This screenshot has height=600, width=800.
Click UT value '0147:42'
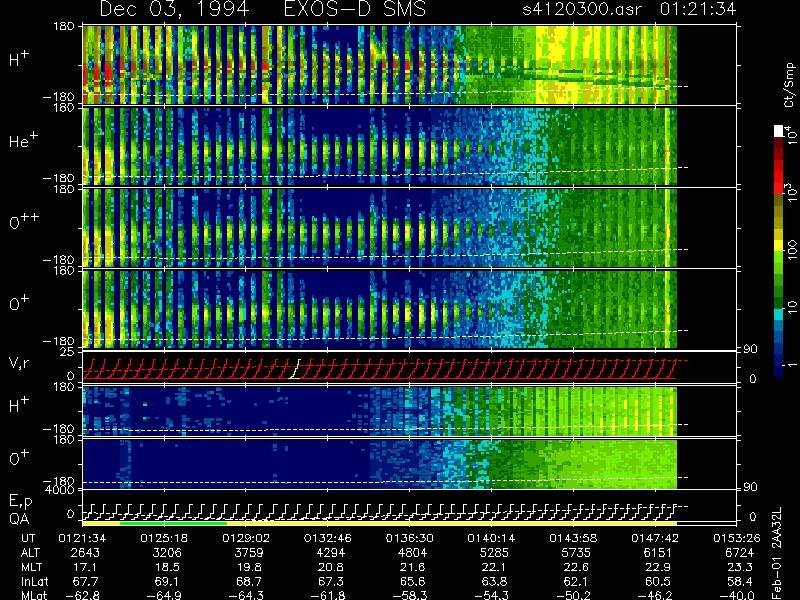pos(655,538)
